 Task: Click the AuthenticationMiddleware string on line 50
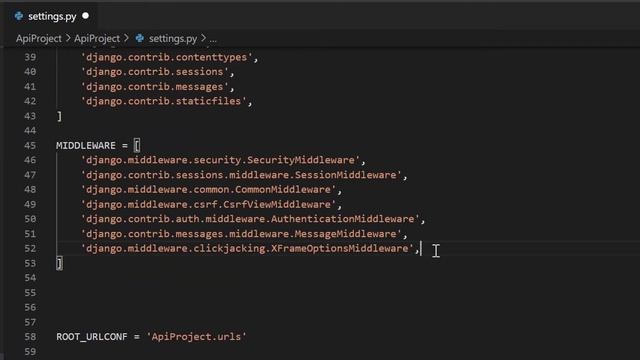pyautogui.click(x=250, y=219)
